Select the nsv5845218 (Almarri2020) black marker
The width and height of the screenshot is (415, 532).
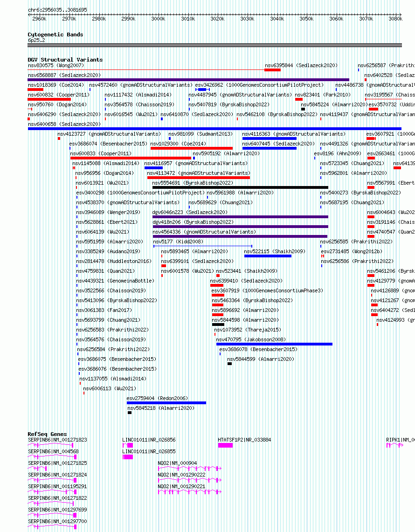(x=130, y=413)
